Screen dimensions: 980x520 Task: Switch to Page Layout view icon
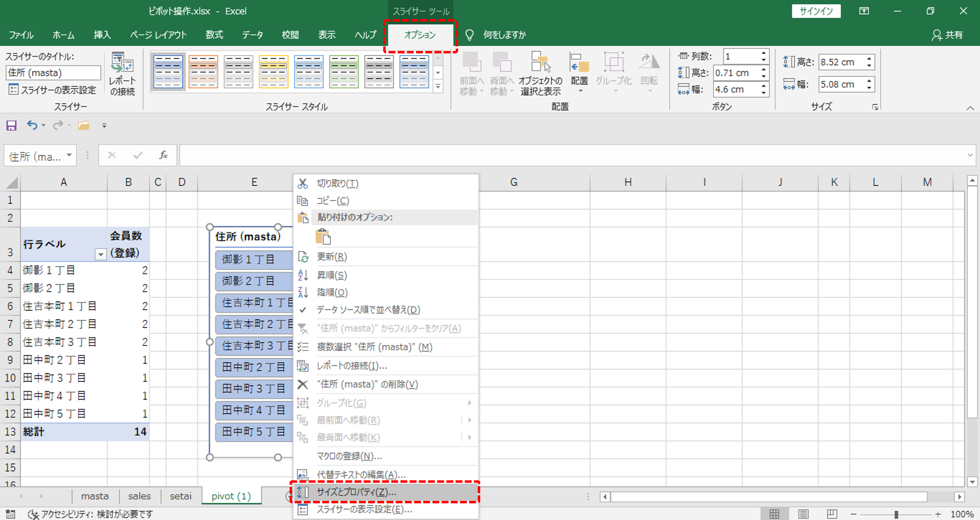(x=803, y=514)
